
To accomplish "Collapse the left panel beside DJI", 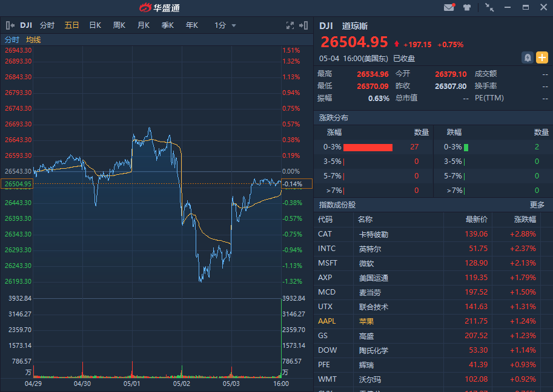I will (10, 25).
